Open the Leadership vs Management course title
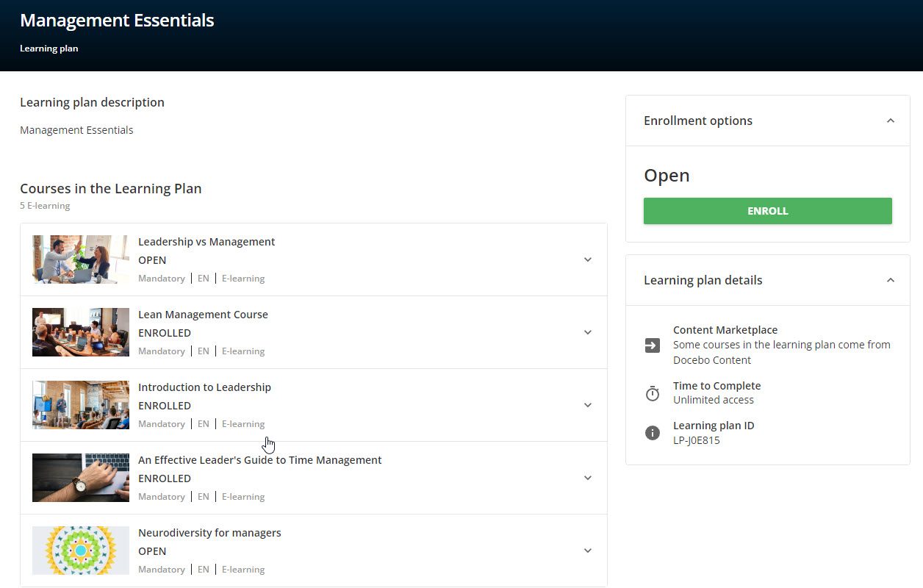 [206, 242]
